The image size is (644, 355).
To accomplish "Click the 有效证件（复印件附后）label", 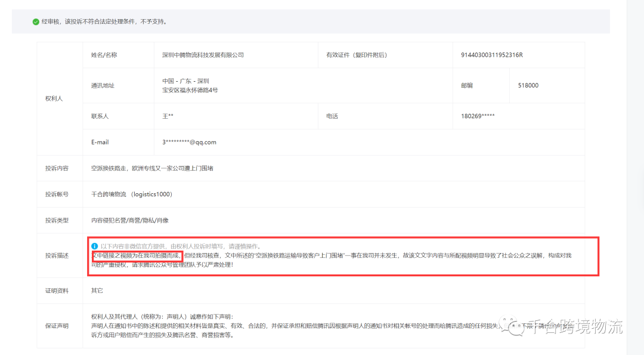I will (x=357, y=55).
